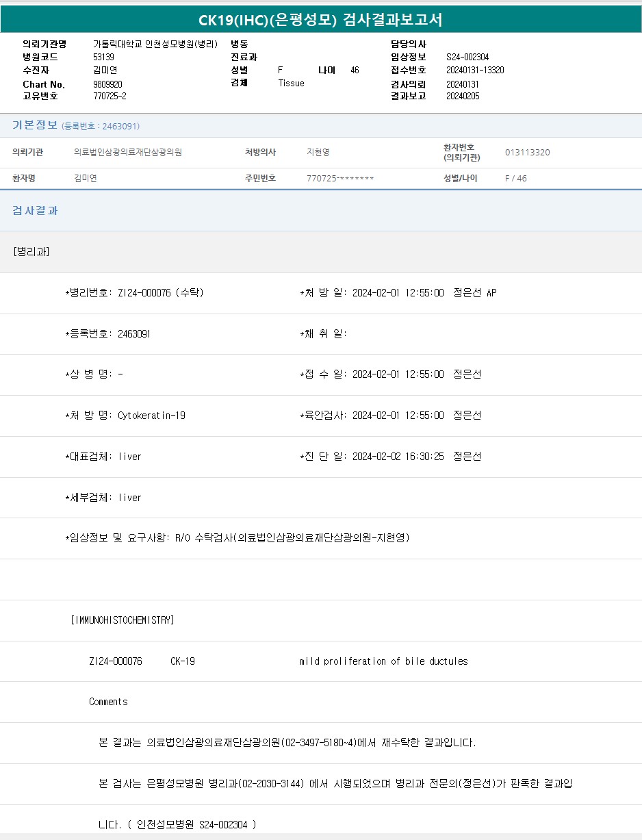Click the Comments label
This screenshot has width=642, height=840.
tap(108, 702)
